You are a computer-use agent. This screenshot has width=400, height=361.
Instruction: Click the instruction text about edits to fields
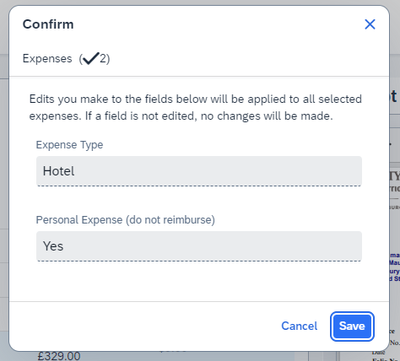195,107
